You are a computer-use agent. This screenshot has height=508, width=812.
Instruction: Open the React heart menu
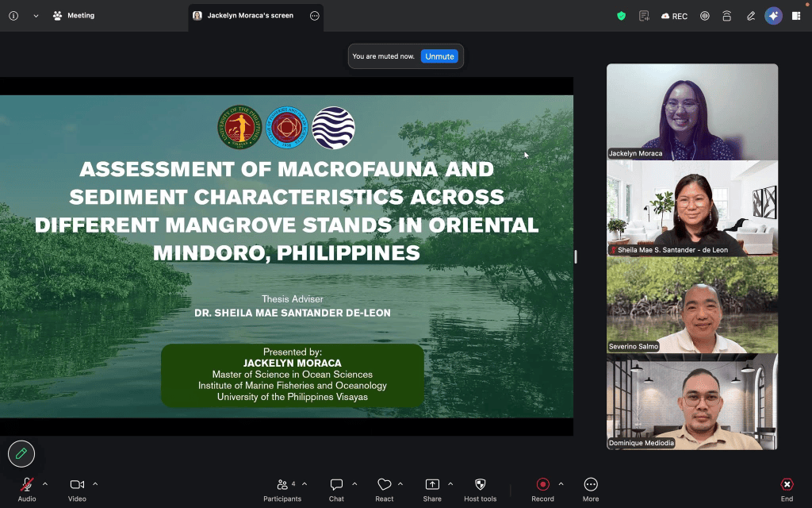click(x=385, y=489)
